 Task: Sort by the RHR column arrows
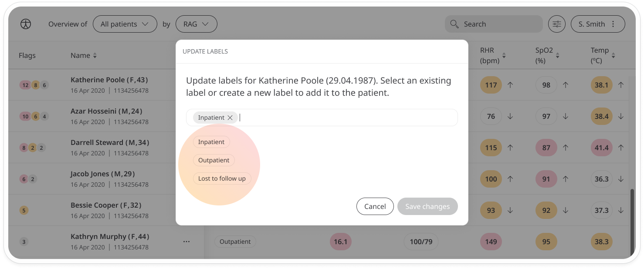pyautogui.click(x=504, y=56)
